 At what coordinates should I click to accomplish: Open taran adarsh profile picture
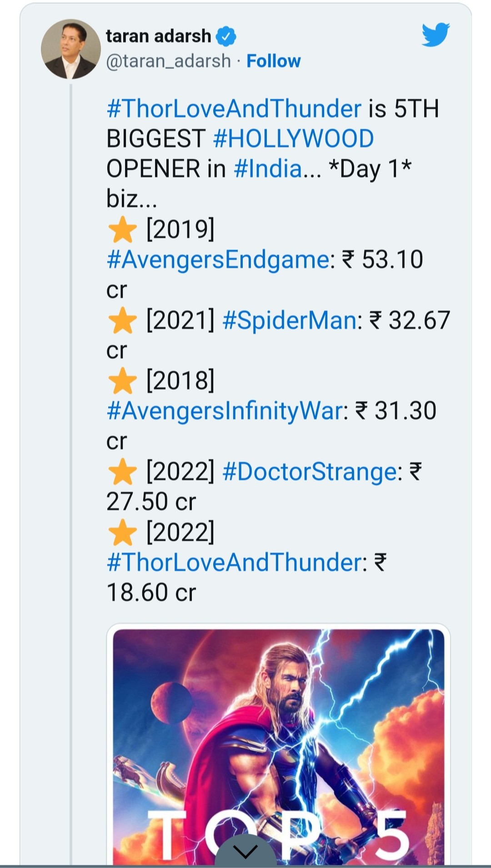tap(70, 49)
